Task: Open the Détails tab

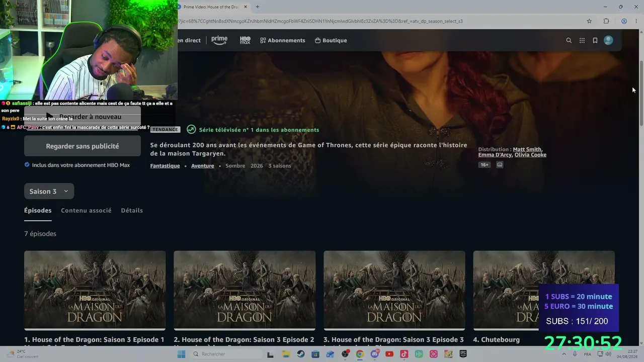Action: (x=132, y=210)
